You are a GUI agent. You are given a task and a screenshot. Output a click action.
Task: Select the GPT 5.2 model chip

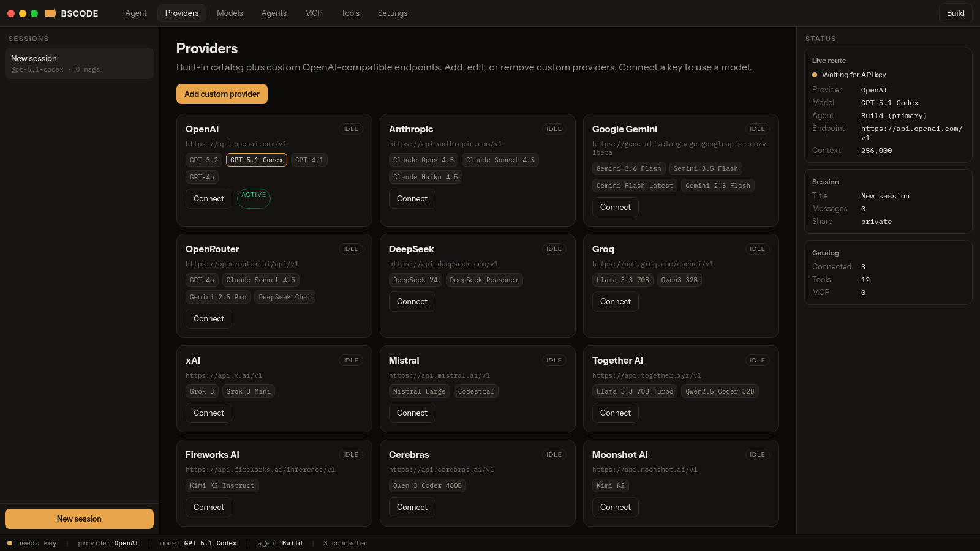204,160
